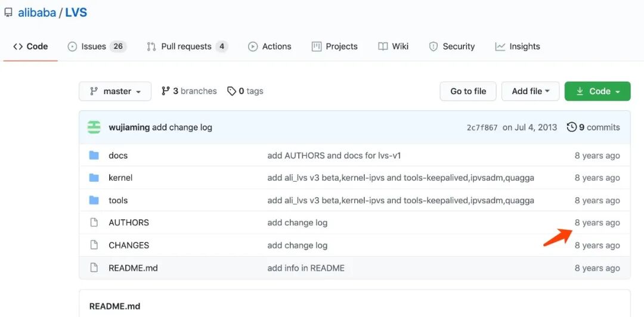Open commit message in CHANGES row

[x=298, y=245]
